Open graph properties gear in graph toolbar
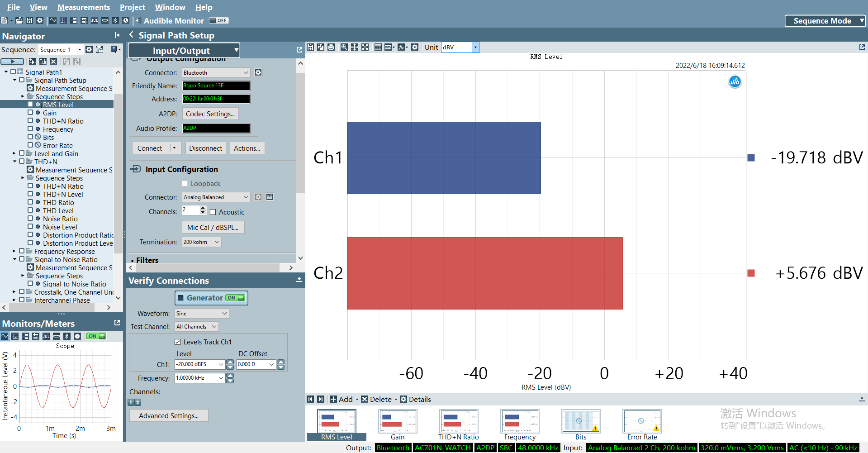Viewport: 868px width, 453px height. (x=415, y=47)
